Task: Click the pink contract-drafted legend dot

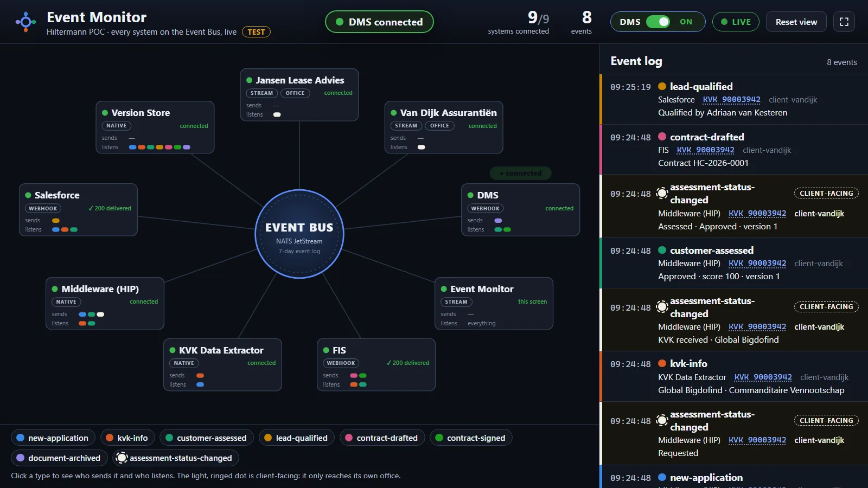Action: (x=349, y=438)
